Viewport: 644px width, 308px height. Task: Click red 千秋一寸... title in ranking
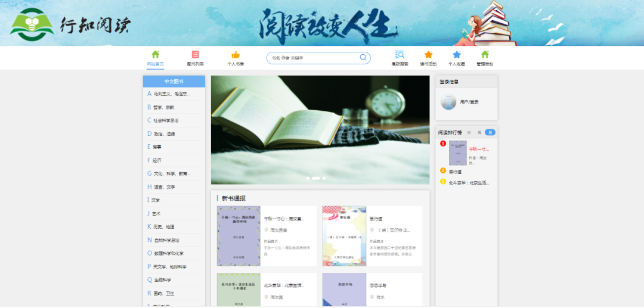(479, 150)
